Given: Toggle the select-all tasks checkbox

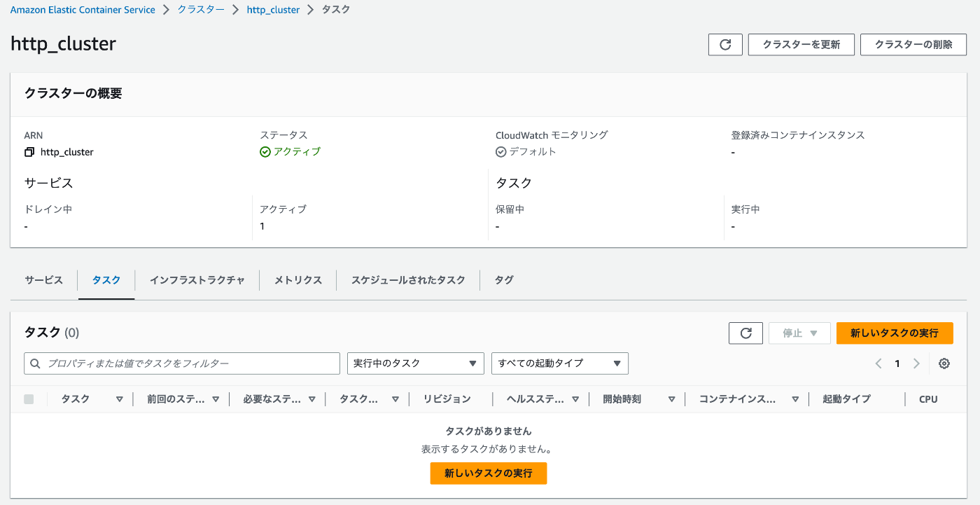Looking at the screenshot, I should (29, 399).
